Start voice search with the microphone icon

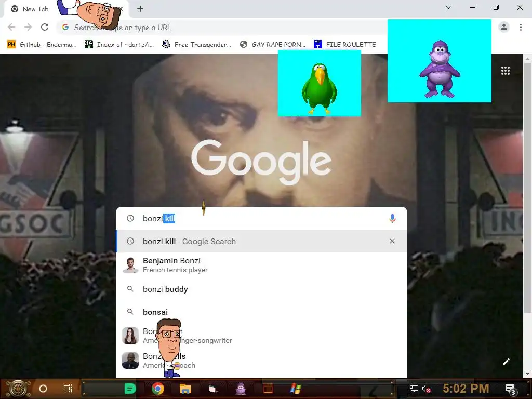[392, 219]
